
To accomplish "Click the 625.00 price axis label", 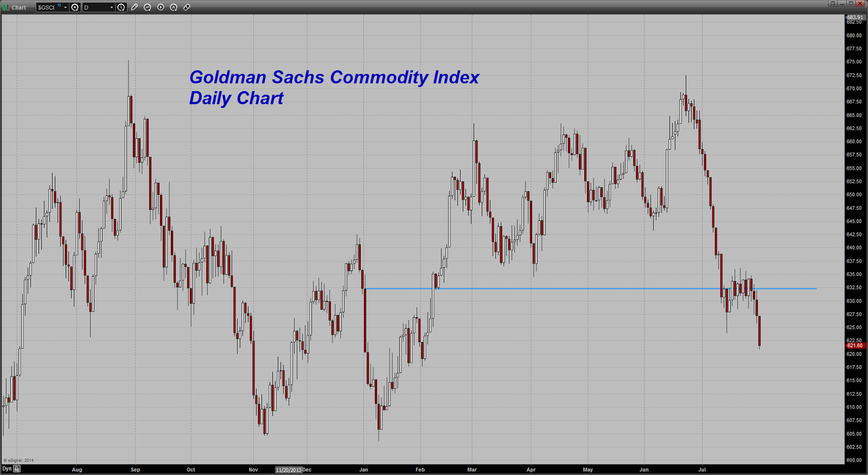I will tap(854, 328).
